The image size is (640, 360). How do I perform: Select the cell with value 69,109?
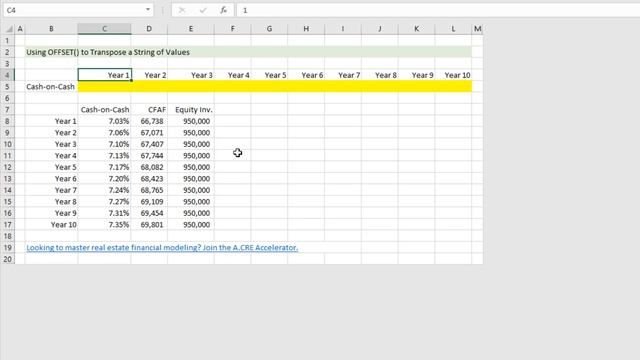(149, 202)
